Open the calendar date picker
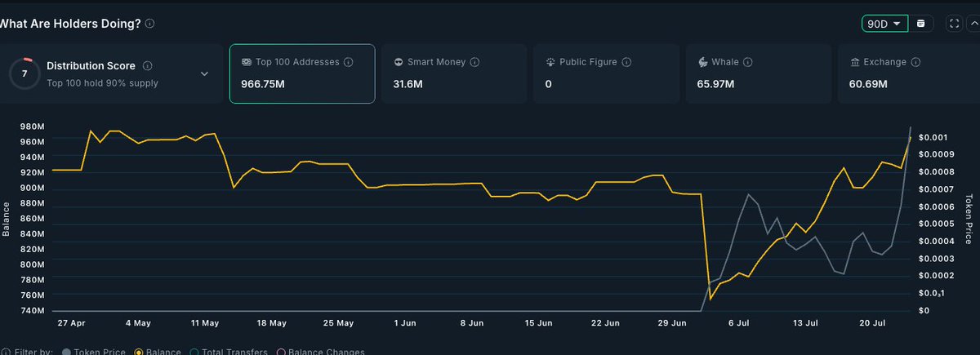This screenshot has width=980, height=355. (921, 24)
